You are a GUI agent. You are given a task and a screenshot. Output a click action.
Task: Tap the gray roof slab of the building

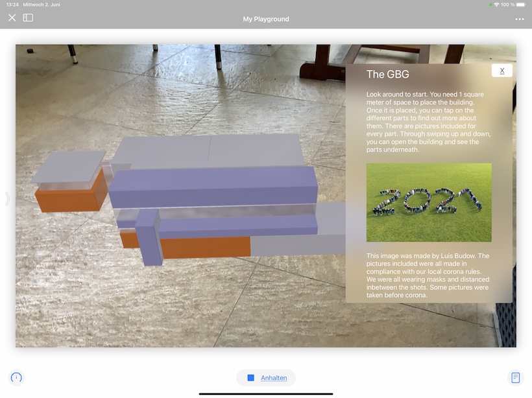click(x=208, y=151)
